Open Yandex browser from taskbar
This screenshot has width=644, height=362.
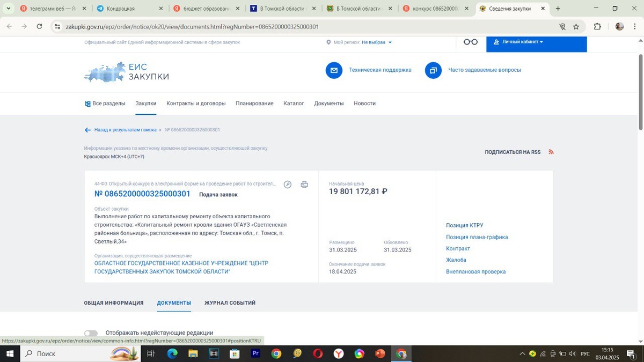[x=339, y=353]
